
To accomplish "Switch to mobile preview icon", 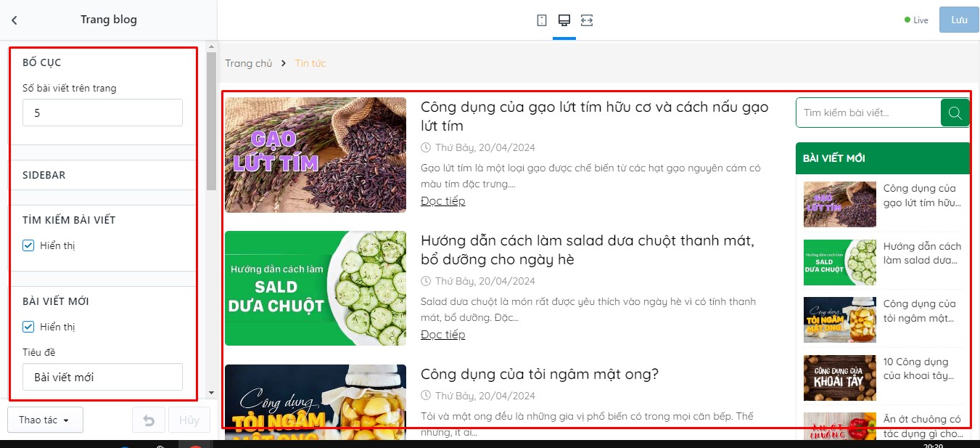I will tap(542, 20).
